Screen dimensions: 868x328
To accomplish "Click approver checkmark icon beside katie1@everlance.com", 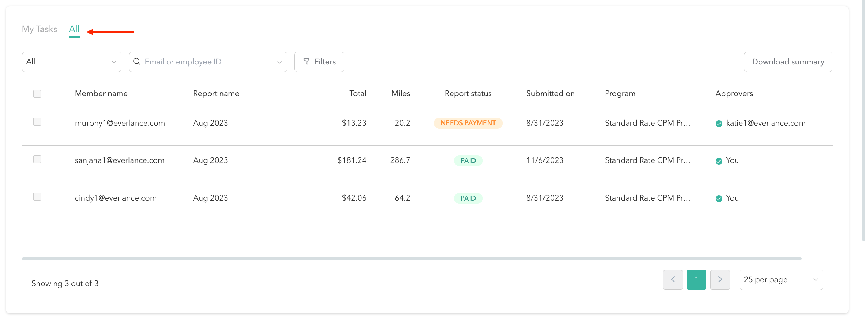I will (719, 124).
